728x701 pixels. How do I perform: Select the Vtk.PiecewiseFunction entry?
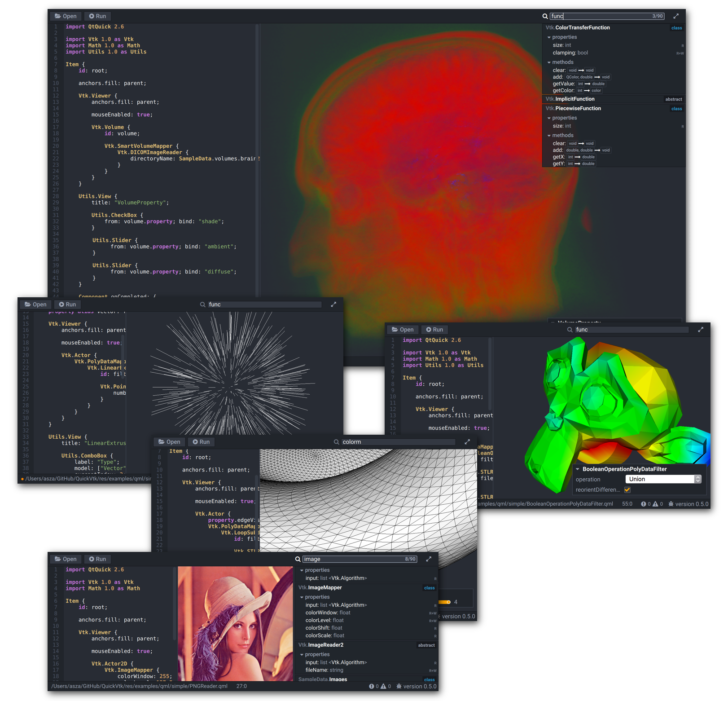click(614, 109)
